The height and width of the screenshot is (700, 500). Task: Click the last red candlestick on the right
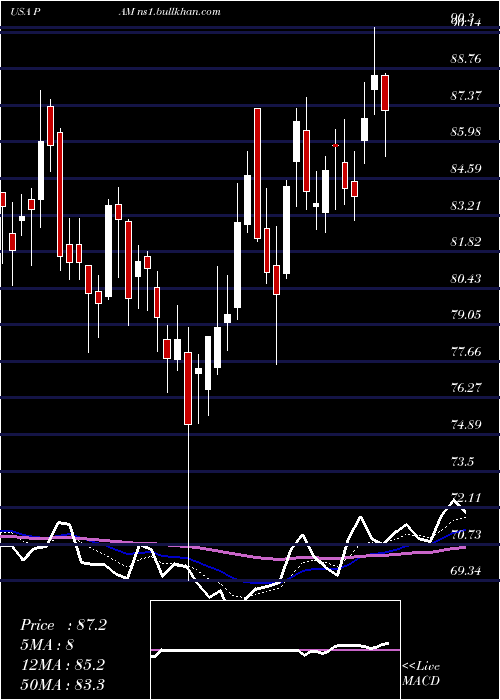tap(385, 93)
